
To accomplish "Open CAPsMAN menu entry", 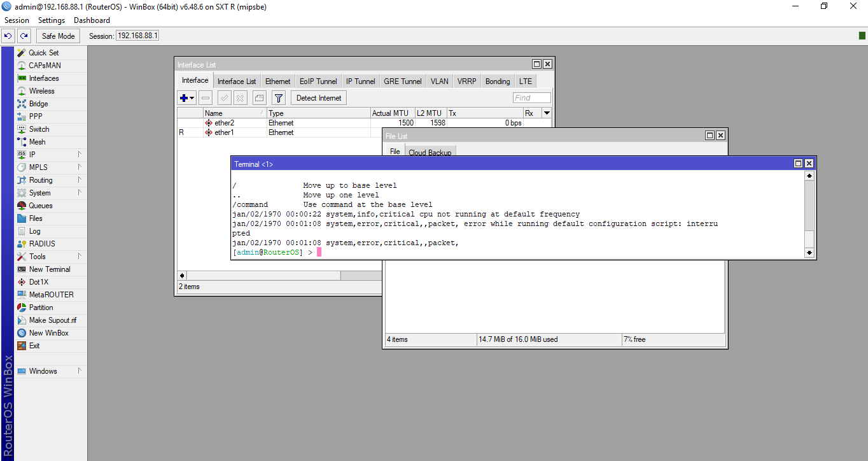I will pos(45,66).
